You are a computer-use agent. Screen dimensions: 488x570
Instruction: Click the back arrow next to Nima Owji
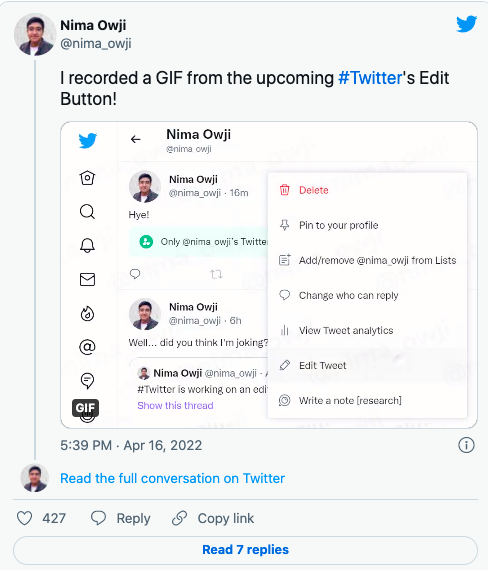coord(136,139)
